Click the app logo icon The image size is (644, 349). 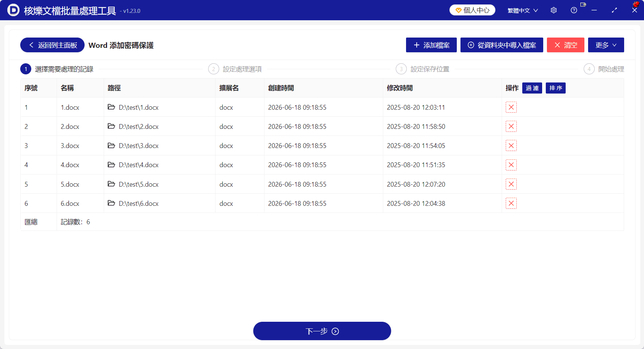[x=13, y=10]
